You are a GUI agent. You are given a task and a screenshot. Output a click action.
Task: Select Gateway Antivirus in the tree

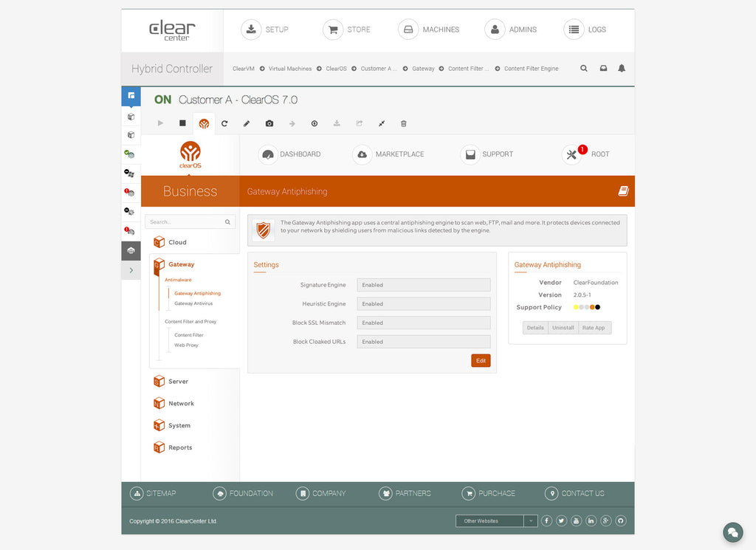click(193, 303)
